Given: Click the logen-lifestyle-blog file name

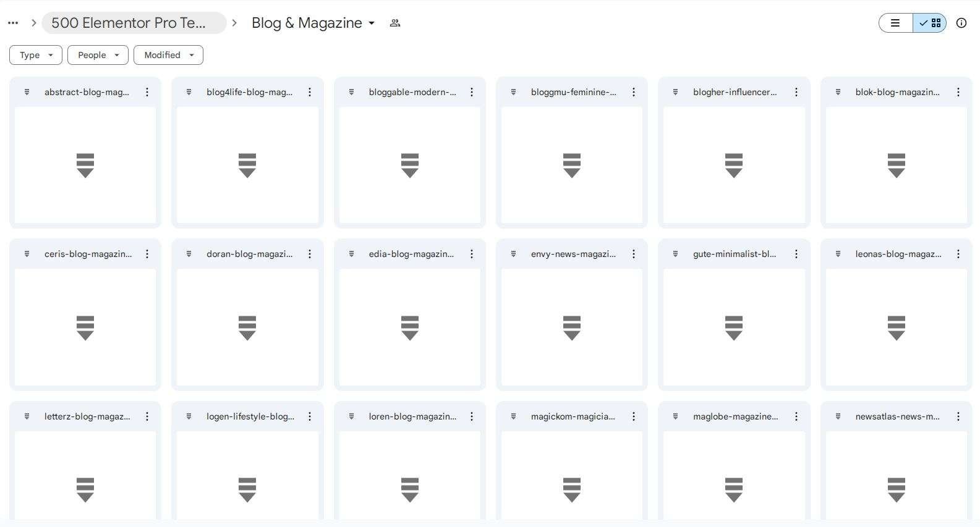Looking at the screenshot, I should 250,416.
